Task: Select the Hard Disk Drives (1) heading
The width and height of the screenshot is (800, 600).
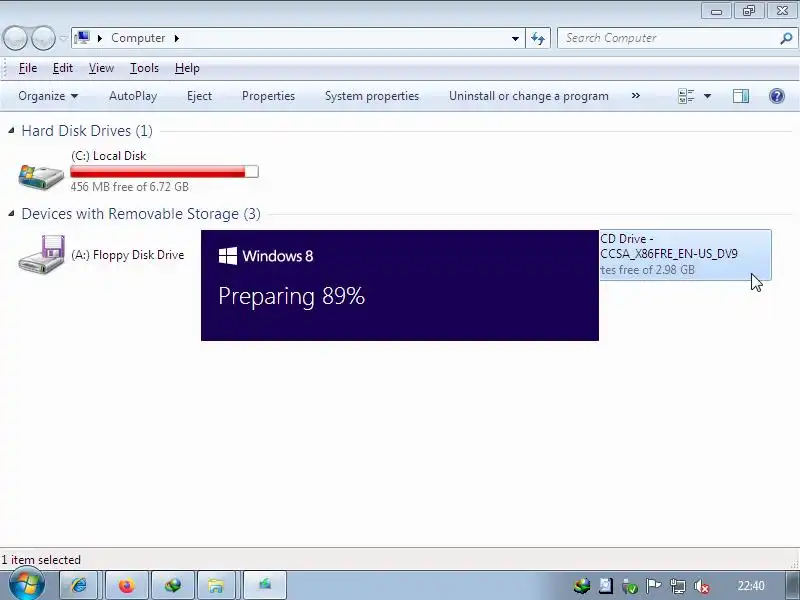Action: pos(87,131)
